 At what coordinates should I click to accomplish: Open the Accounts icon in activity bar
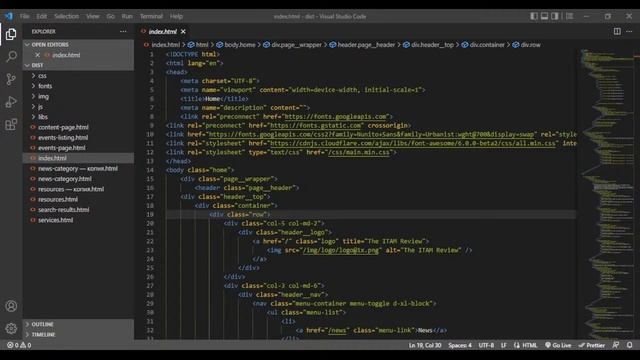tap(11, 306)
